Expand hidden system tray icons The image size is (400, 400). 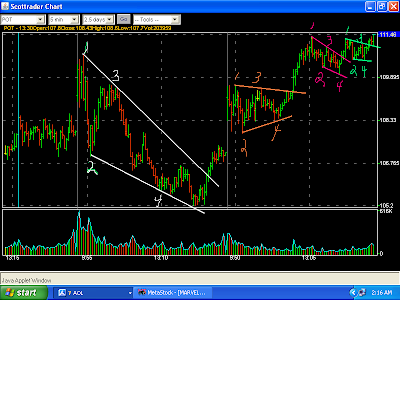353,293
